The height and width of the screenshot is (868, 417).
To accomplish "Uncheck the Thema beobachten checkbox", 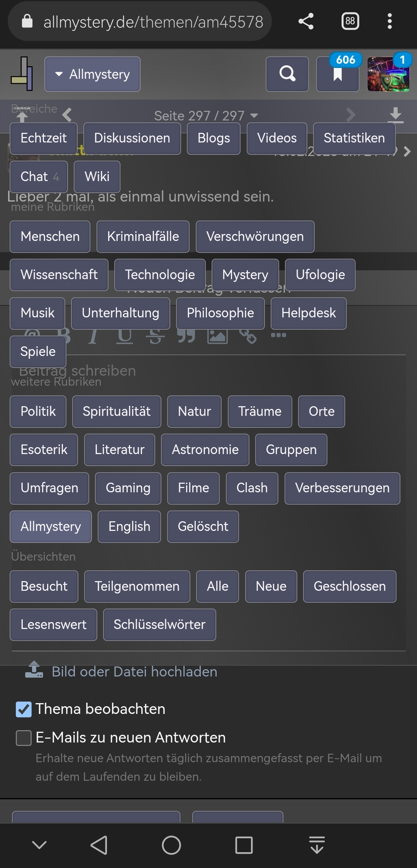I will point(24,709).
